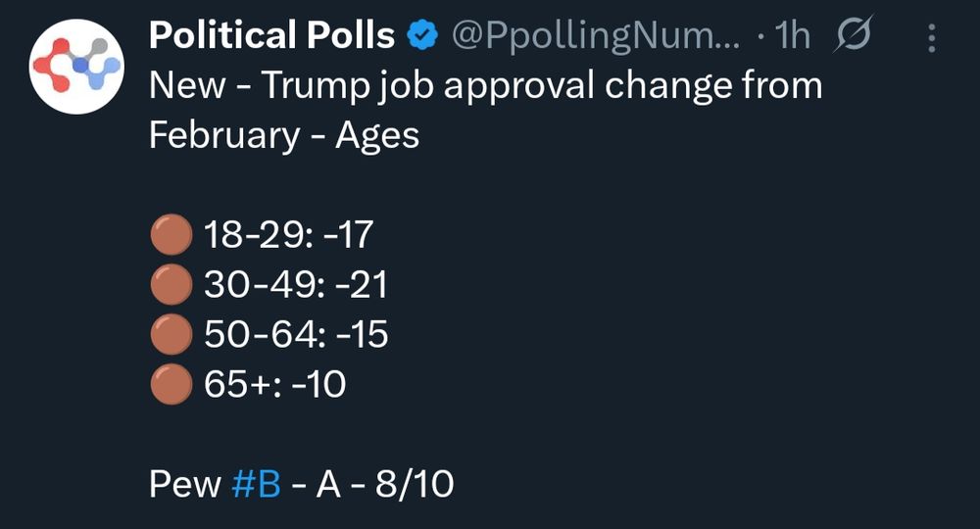Click the 1h timestamp
The image size is (980, 529).
click(x=792, y=35)
